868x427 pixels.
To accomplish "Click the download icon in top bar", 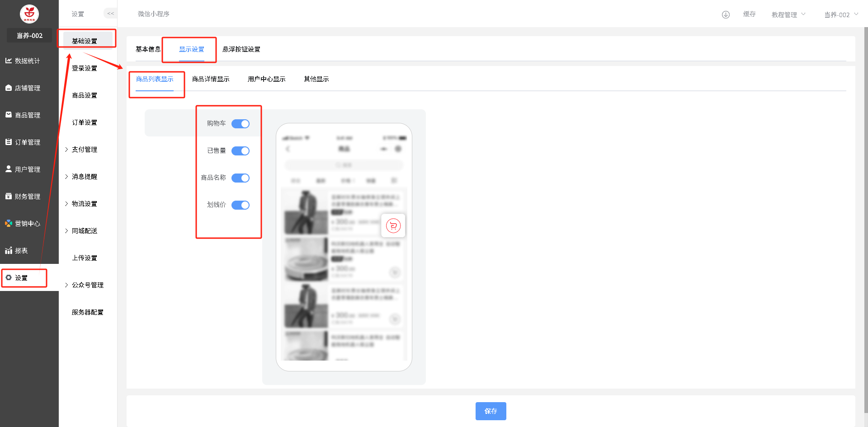I will click(726, 14).
